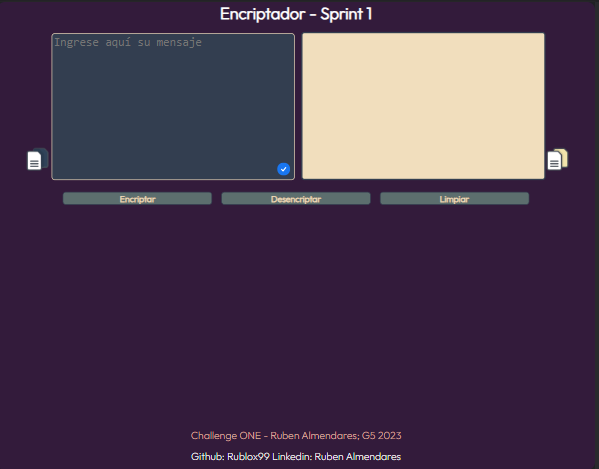Open the Ruben Almendares Linkedin link
Image resolution: width=599 pixels, height=469 pixels.
pyautogui.click(x=358, y=456)
